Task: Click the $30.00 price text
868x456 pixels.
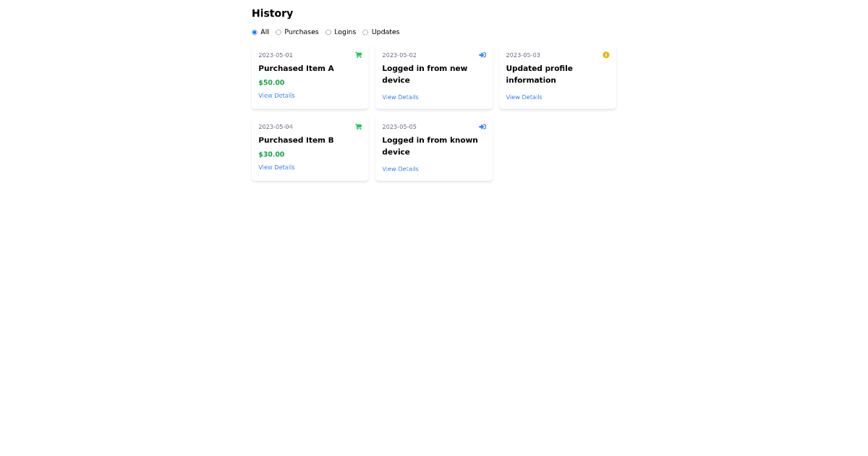Action: (271, 154)
